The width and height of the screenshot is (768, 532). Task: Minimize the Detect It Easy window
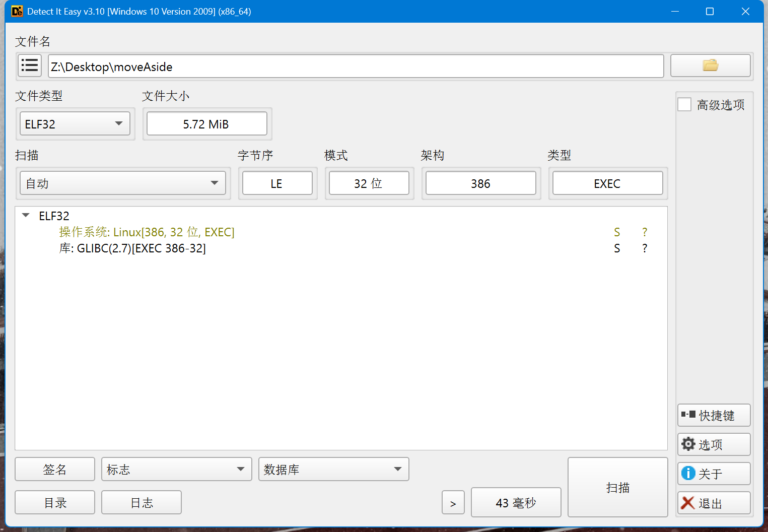675,11
